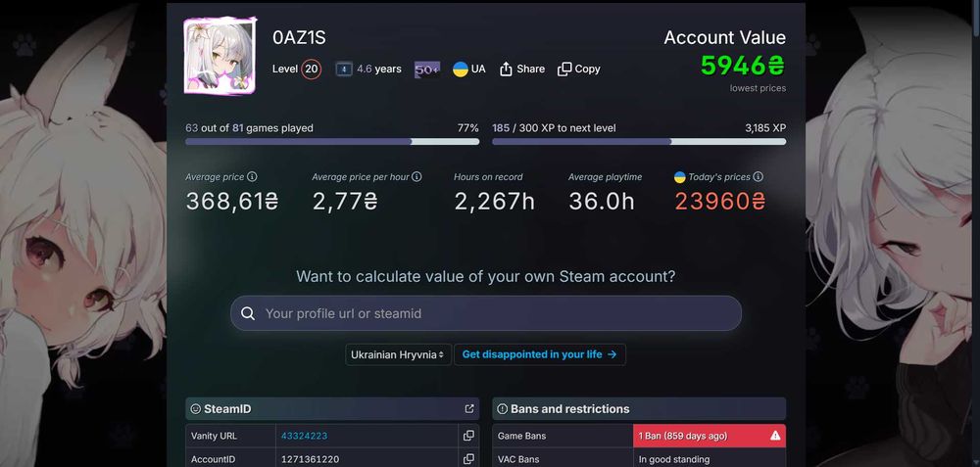The height and width of the screenshot is (467, 980).
Task: Click the alert icon in the Bans and restrictions header
Action: point(502,409)
